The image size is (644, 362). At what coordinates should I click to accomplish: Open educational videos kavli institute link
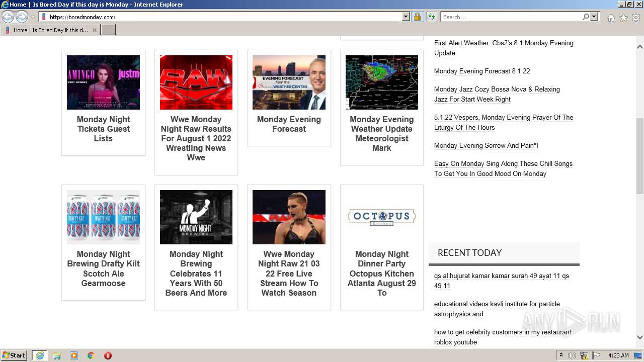click(x=497, y=309)
